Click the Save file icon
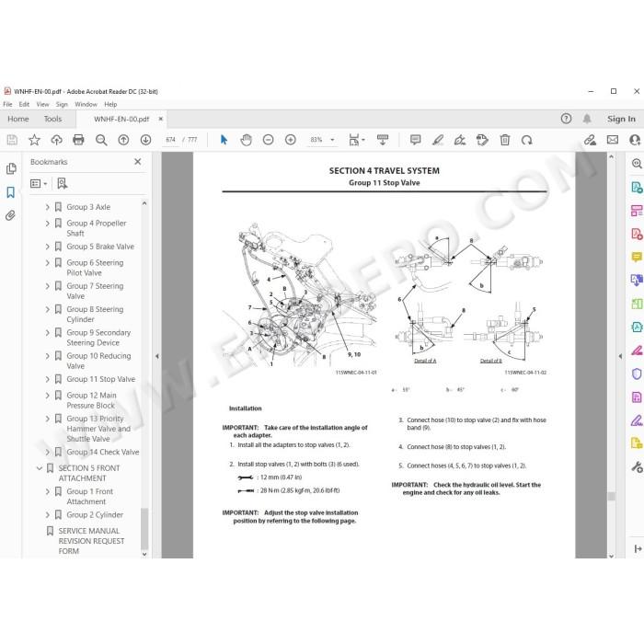644x644 pixels. 12,140
